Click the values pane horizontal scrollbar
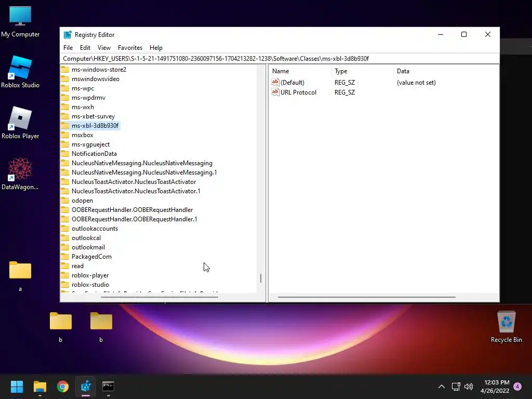 (366, 297)
